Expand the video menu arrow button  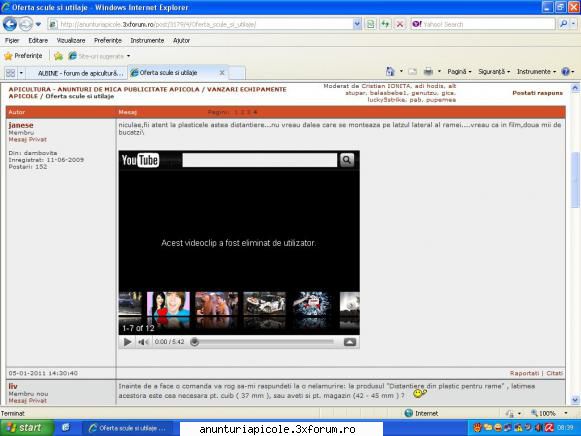[x=349, y=342]
